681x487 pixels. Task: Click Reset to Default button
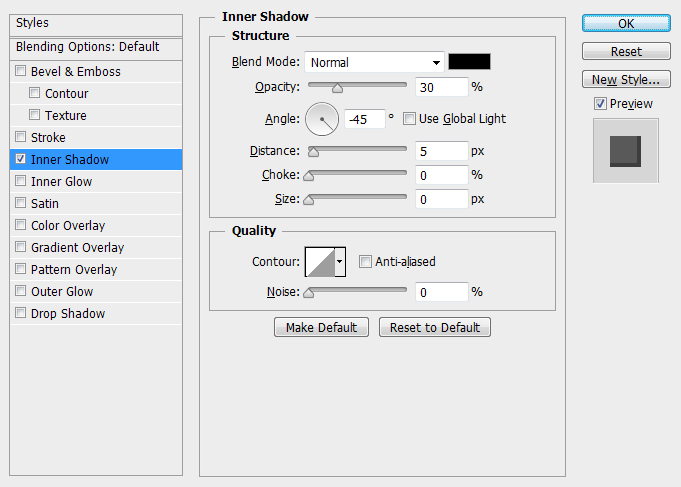coord(434,327)
